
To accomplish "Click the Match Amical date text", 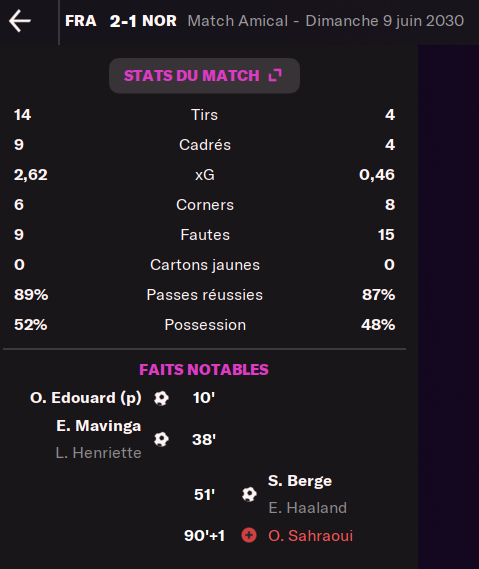I will (326, 21).
